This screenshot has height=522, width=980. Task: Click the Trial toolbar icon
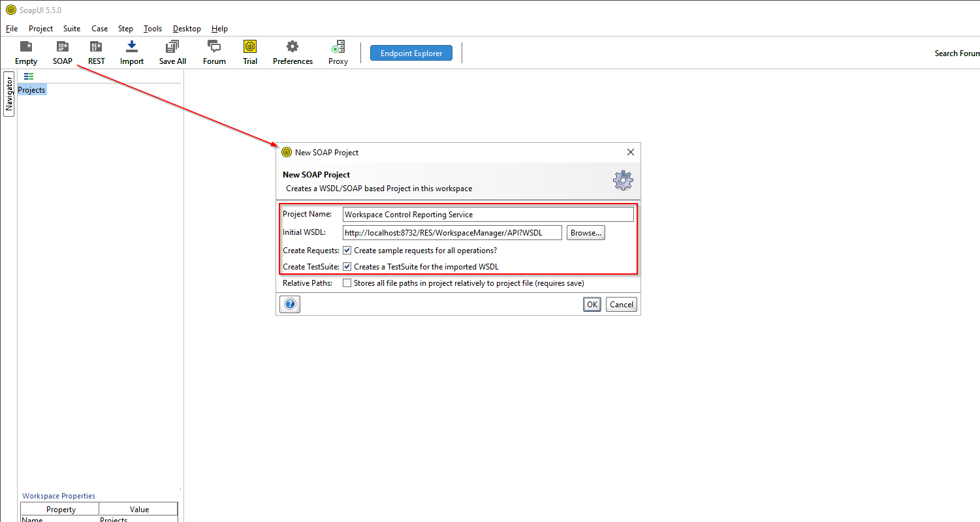(x=250, y=52)
